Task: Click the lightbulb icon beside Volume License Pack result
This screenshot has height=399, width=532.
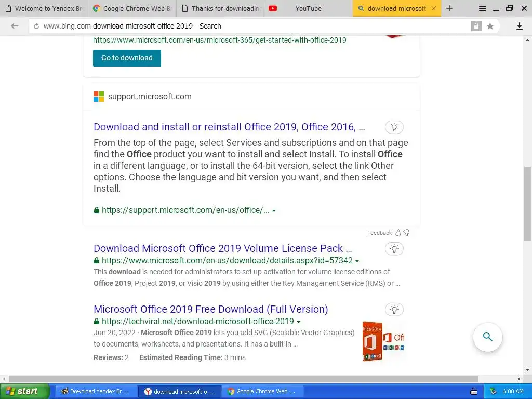Action: [394, 249]
